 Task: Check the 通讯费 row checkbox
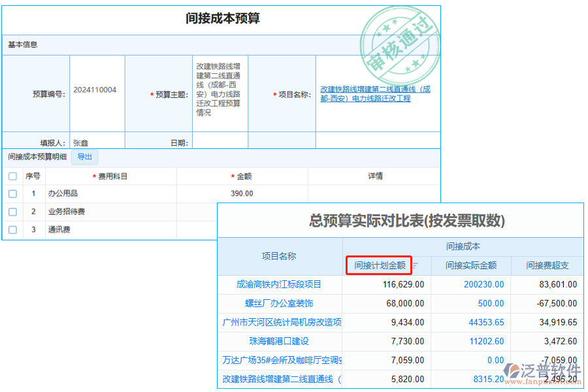coord(11,230)
